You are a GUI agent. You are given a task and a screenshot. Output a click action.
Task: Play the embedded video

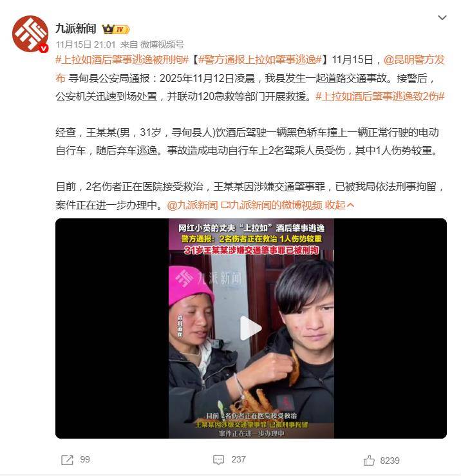coord(250,328)
